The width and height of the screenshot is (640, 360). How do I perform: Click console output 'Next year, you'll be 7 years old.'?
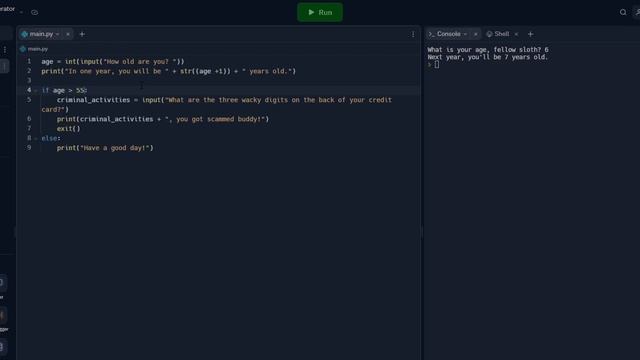click(x=487, y=57)
